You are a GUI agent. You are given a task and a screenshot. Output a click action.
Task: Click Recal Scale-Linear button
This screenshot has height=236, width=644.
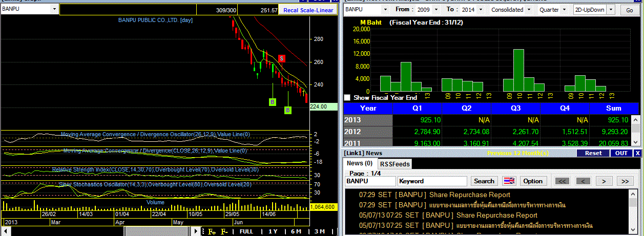point(308,10)
